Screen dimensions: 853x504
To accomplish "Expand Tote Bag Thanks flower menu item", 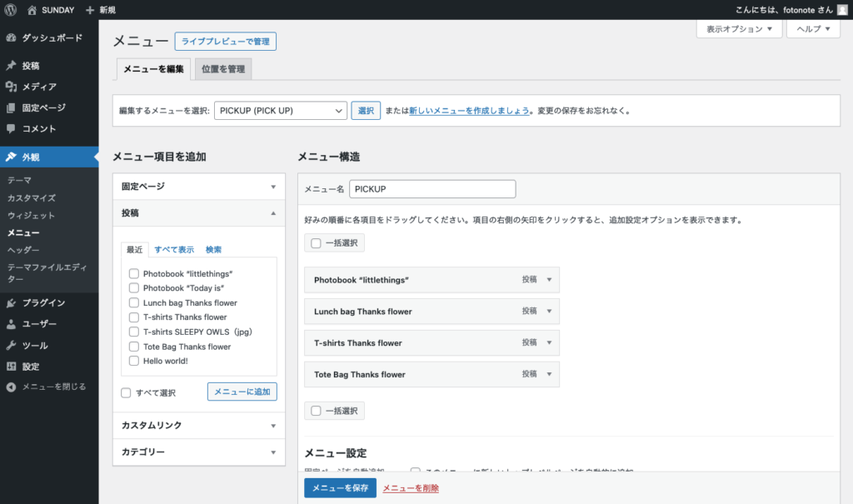I will coord(548,374).
